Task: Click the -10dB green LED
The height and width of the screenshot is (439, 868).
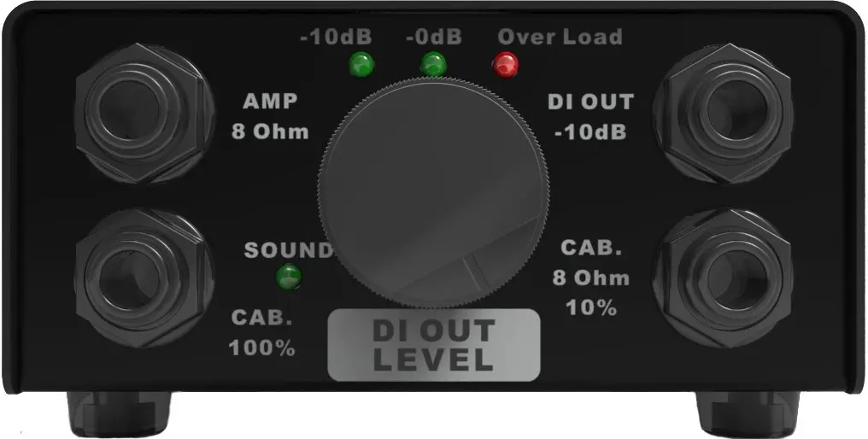Action: point(361,64)
